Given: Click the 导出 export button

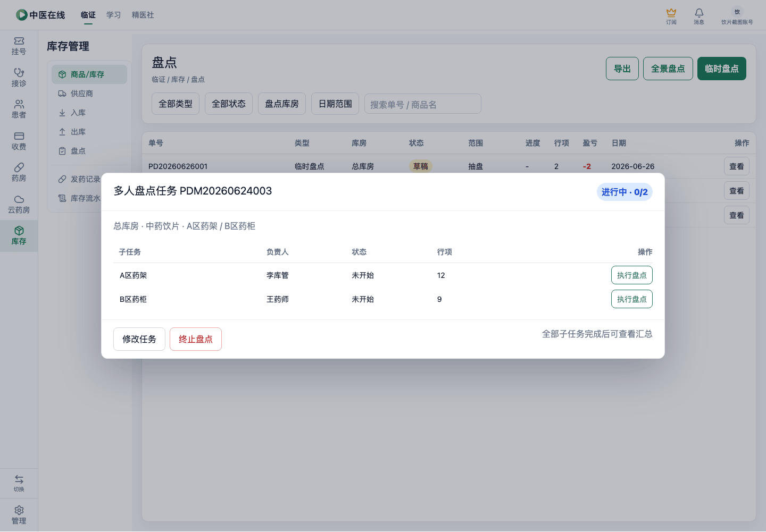Looking at the screenshot, I should tap(622, 69).
